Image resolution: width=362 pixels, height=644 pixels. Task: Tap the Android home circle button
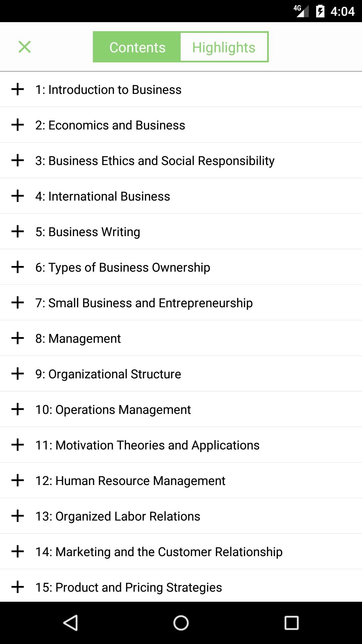[x=181, y=623]
